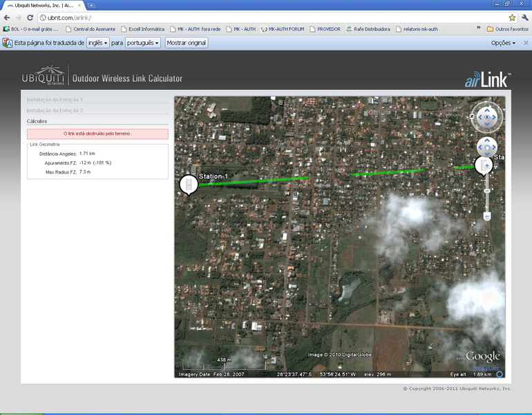Screen dimensions: 532x415
Task: Pan the map down with the hand control's bottom arrow
Action: click(487, 154)
